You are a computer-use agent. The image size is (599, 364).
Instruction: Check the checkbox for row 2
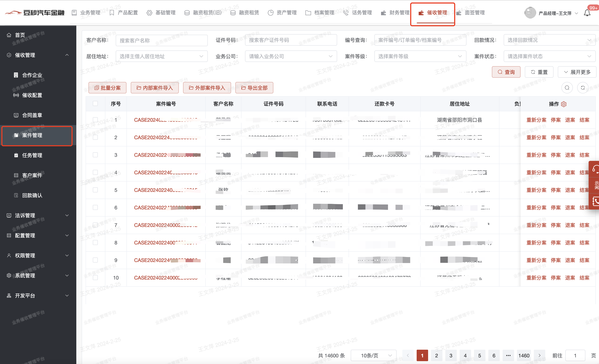pos(95,137)
